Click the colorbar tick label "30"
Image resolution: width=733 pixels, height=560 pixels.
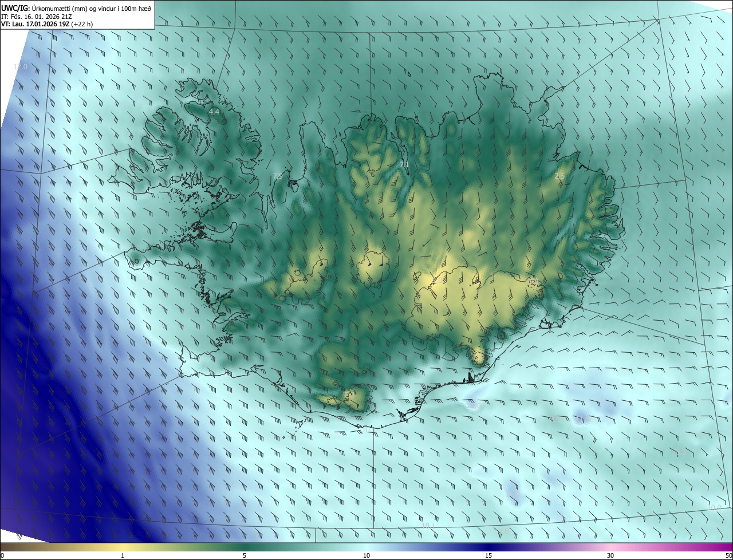[610, 555]
